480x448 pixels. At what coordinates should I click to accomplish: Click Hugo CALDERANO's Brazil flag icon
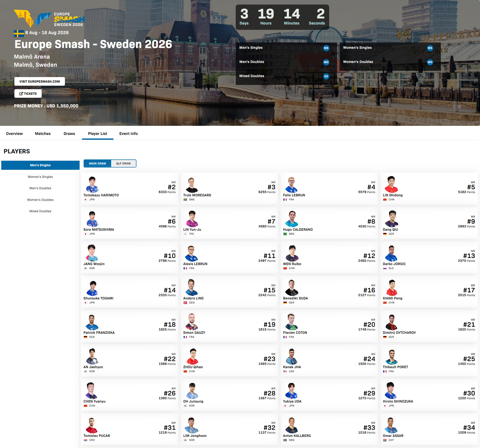point(285,234)
